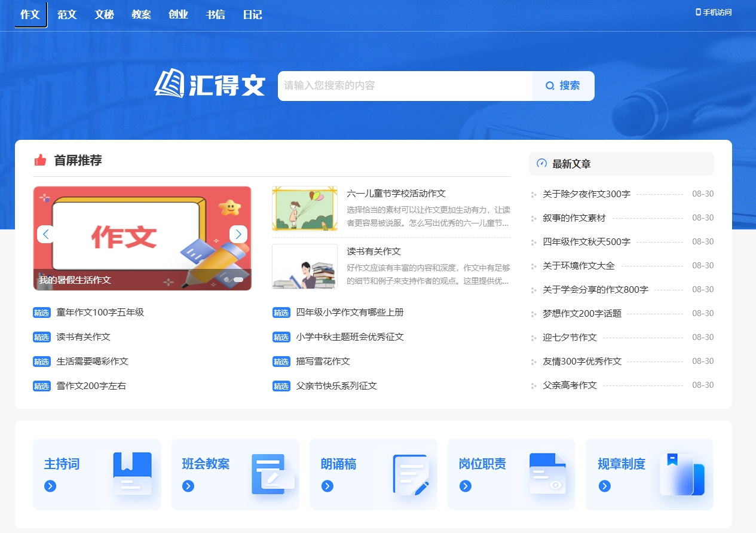Open the 教案 navigation tab
Viewport: 756px width, 533px height.
[141, 14]
